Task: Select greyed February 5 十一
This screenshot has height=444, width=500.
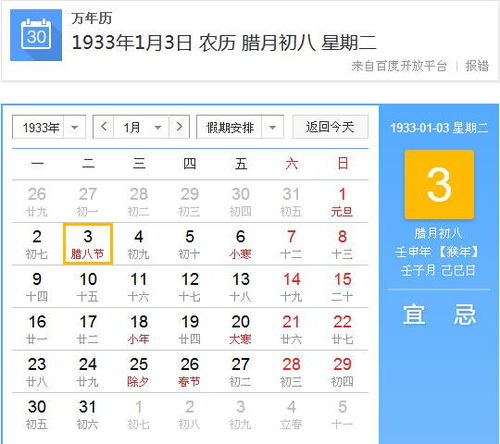Action: click(342, 415)
